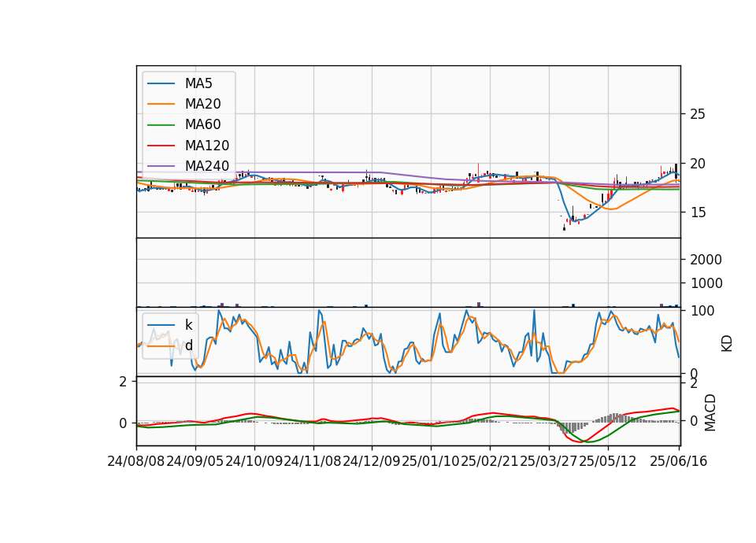Click the blue MA5 legend line sample
The image size is (756, 543).
tap(161, 83)
